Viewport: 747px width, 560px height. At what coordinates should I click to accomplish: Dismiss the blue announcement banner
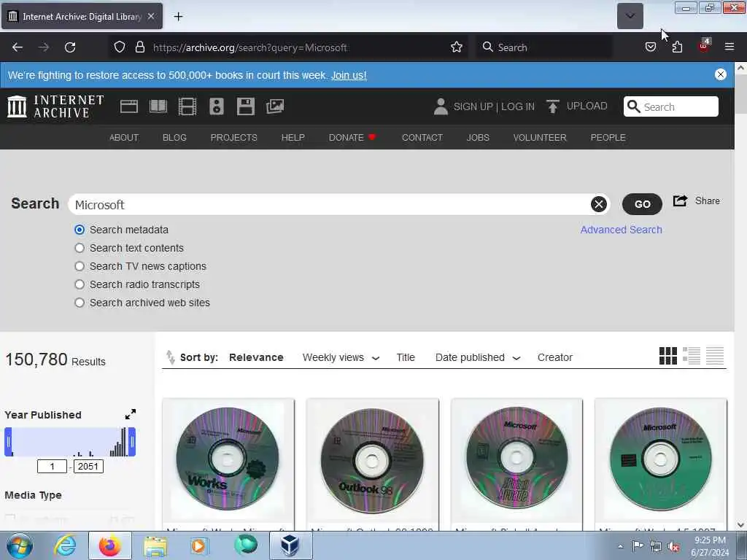coord(720,74)
